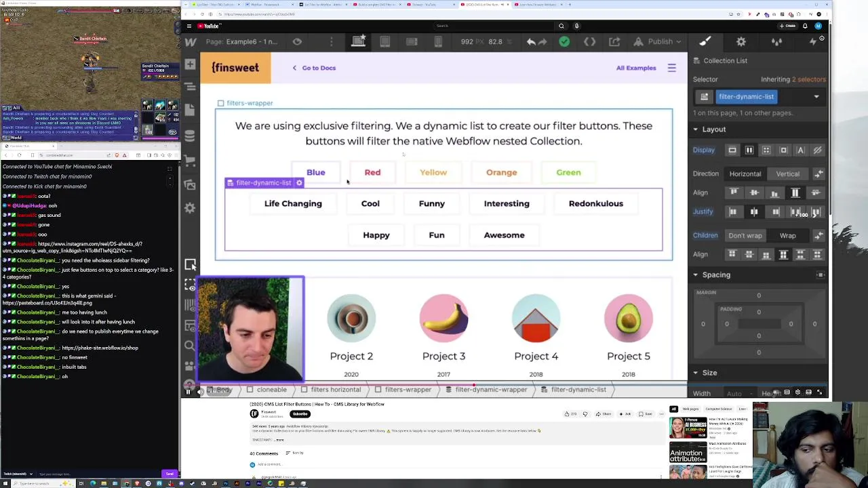Select the Orange filter button
This screenshot has width=868, height=488.
pyautogui.click(x=501, y=172)
